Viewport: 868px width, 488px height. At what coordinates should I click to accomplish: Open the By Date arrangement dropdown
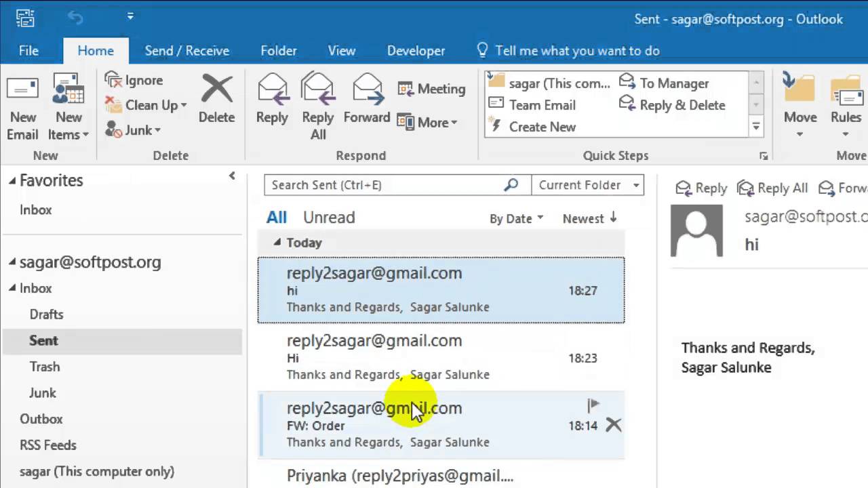(517, 218)
